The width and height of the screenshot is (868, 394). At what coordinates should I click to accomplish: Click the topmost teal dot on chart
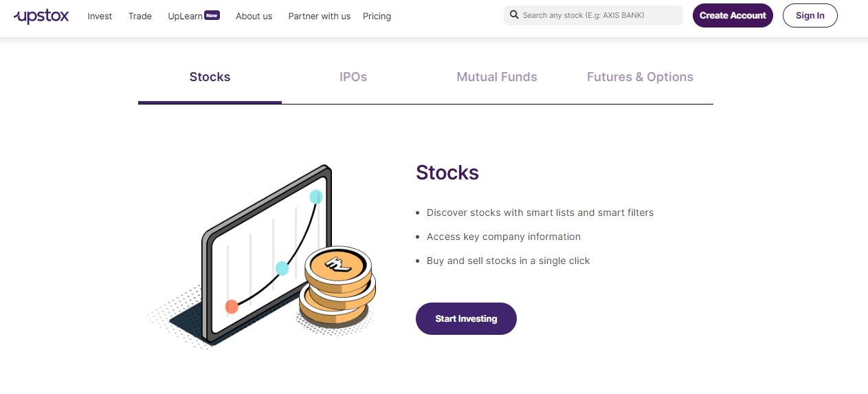pyautogui.click(x=316, y=197)
